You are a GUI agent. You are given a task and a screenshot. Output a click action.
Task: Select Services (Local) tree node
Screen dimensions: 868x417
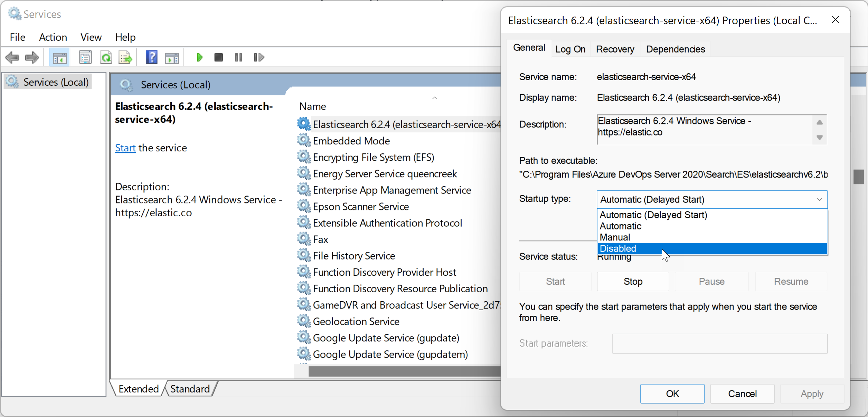click(56, 82)
